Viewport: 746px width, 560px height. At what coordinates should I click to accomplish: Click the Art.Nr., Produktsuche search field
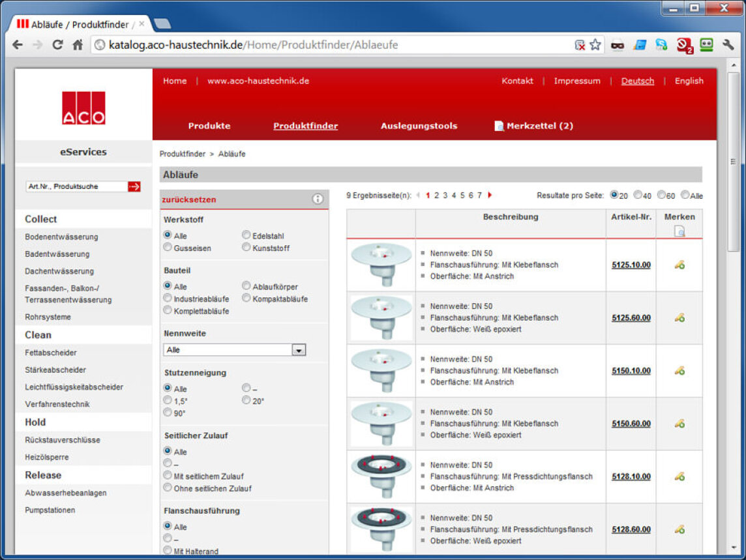point(76,186)
